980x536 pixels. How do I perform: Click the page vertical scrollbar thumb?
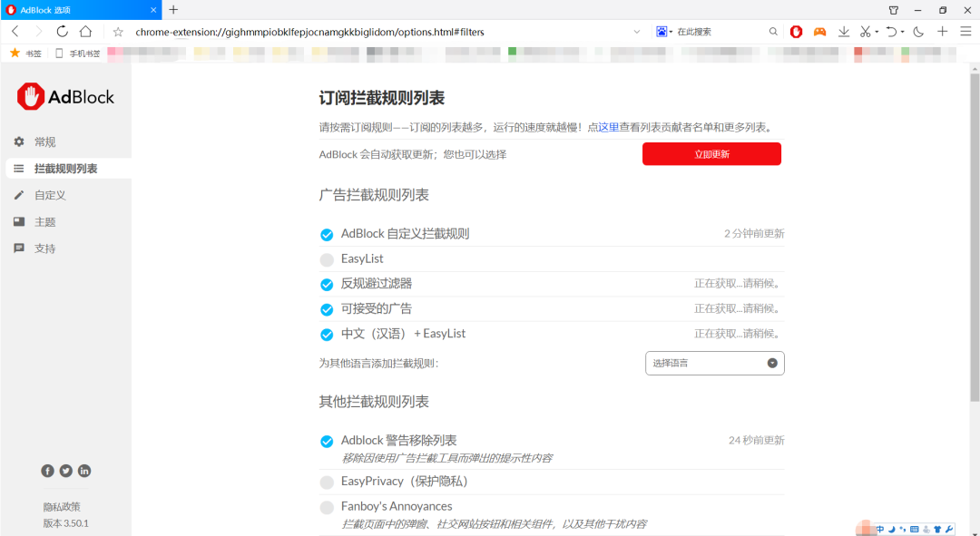975,238
